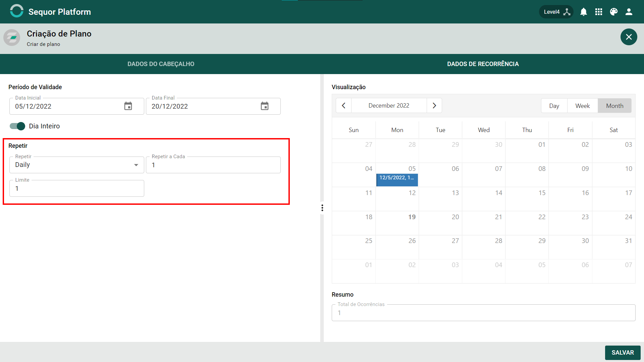Click the December 2022 month label
The image size is (644, 362).
[x=389, y=106]
